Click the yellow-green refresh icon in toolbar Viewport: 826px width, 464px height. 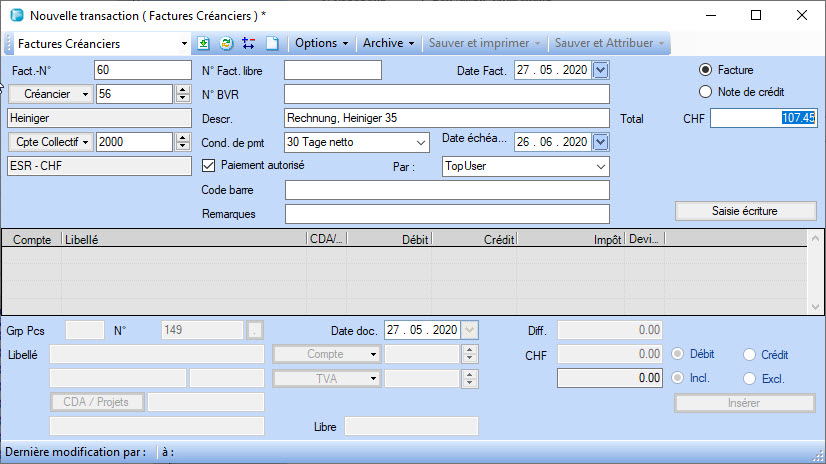(227, 44)
